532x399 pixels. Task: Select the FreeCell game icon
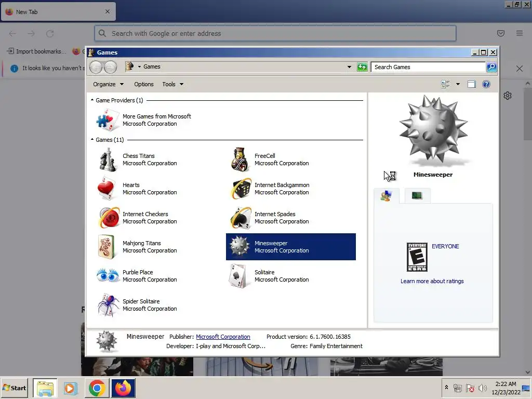[x=240, y=159]
